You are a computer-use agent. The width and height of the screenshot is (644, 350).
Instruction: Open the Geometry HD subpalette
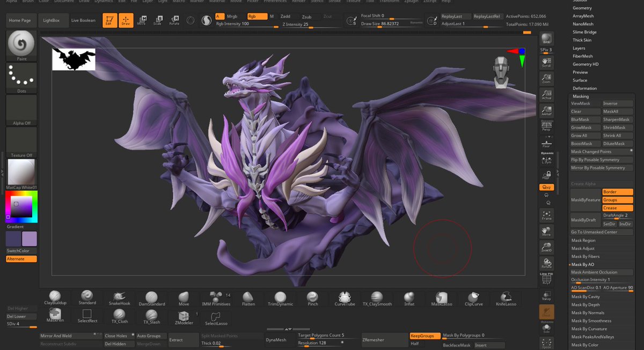click(x=586, y=64)
